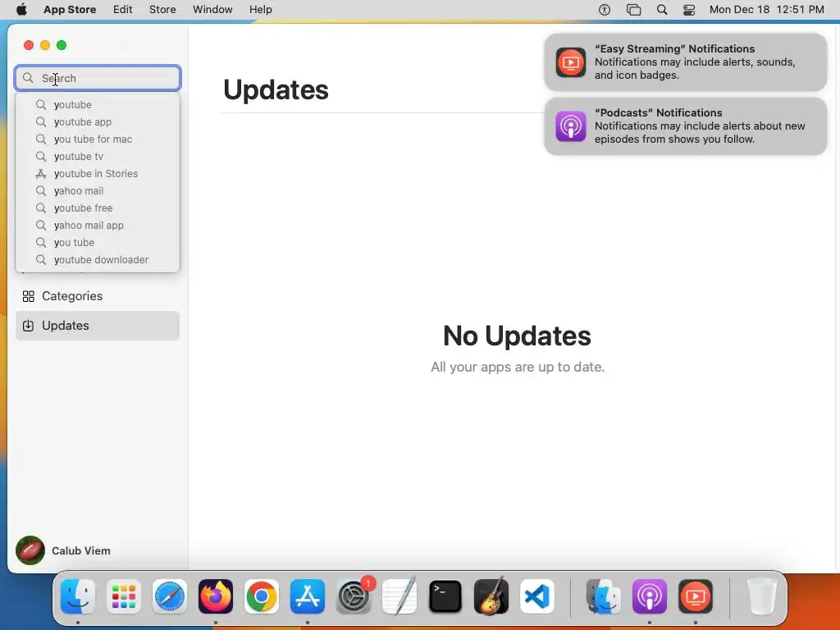Open the 'Easy Streaming' Notifications banner
The width and height of the screenshot is (840, 630).
tap(685, 62)
